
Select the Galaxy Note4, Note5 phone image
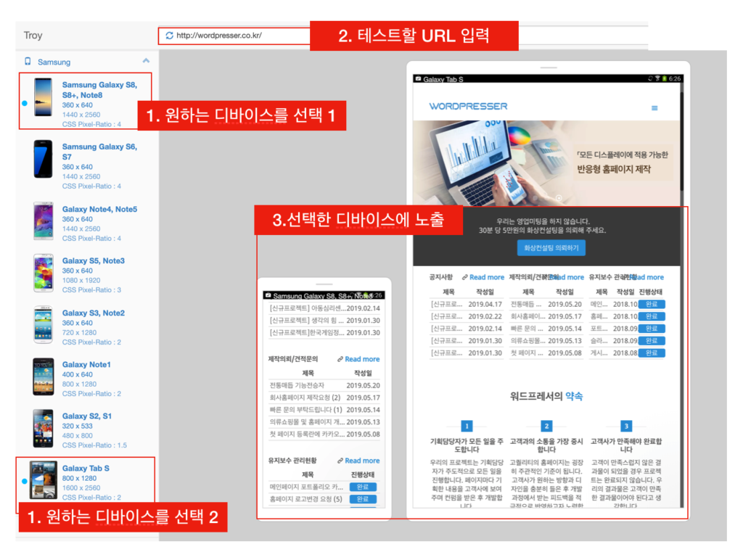(44, 221)
